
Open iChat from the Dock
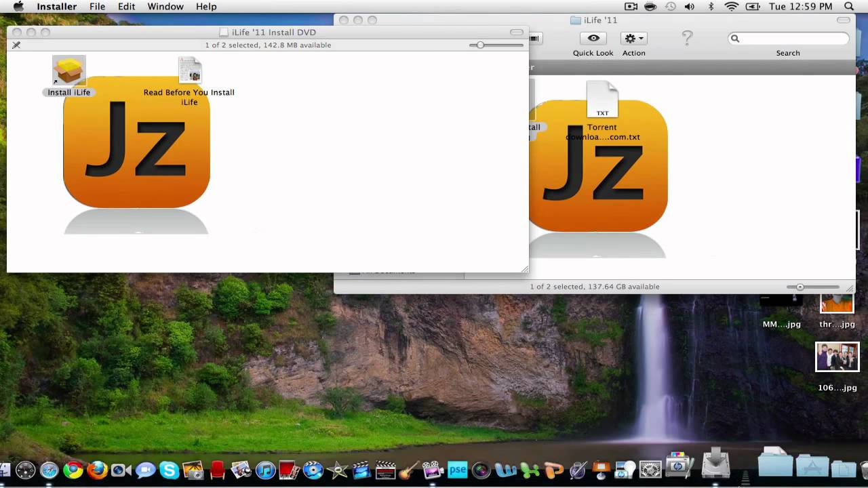tap(145, 470)
